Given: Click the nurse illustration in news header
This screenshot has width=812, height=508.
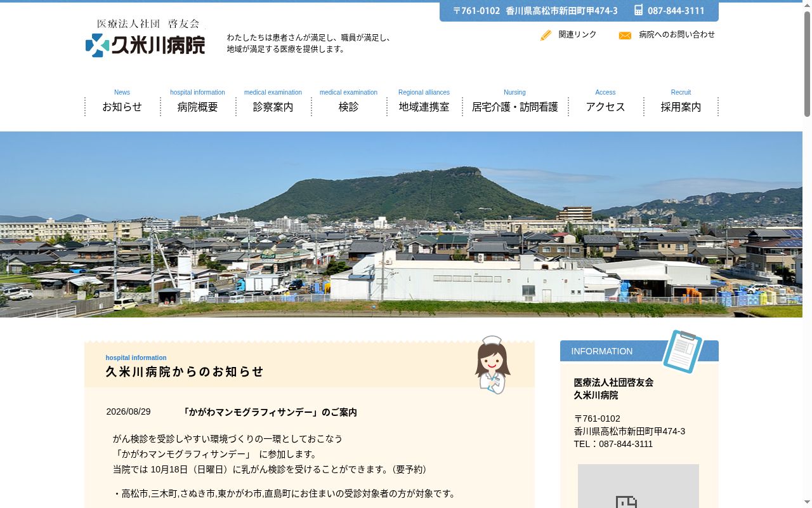Looking at the screenshot, I should pyautogui.click(x=492, y=365).
